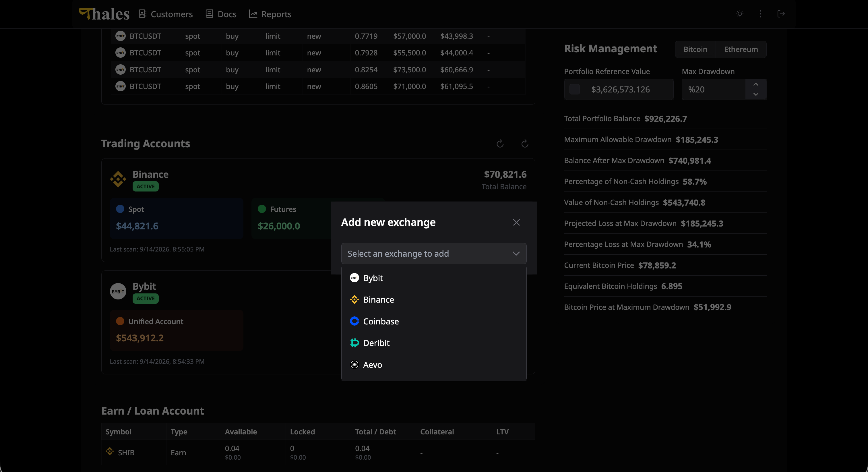
Task: Increase Max Drawdown with up arrow
Action: click(x=756, y=84)
